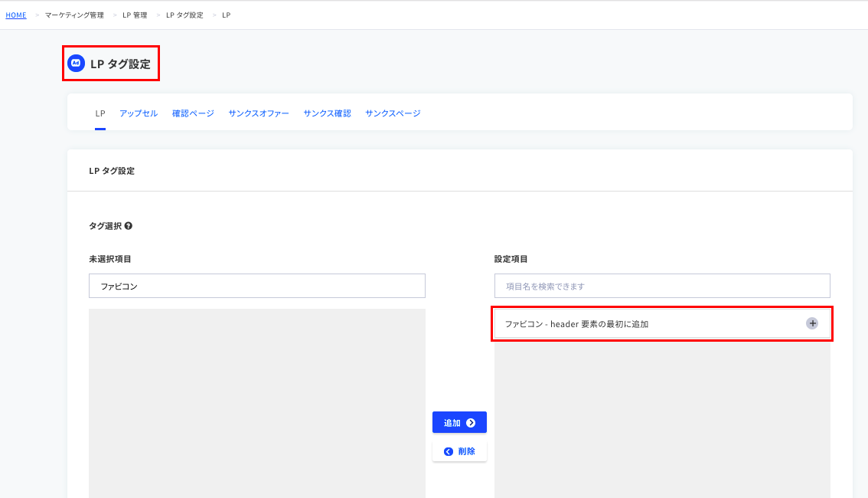868x498 pixels.
Task: Select ファビコン - header 要素の最初に追加 item
Action: click(x=662, y=323)
